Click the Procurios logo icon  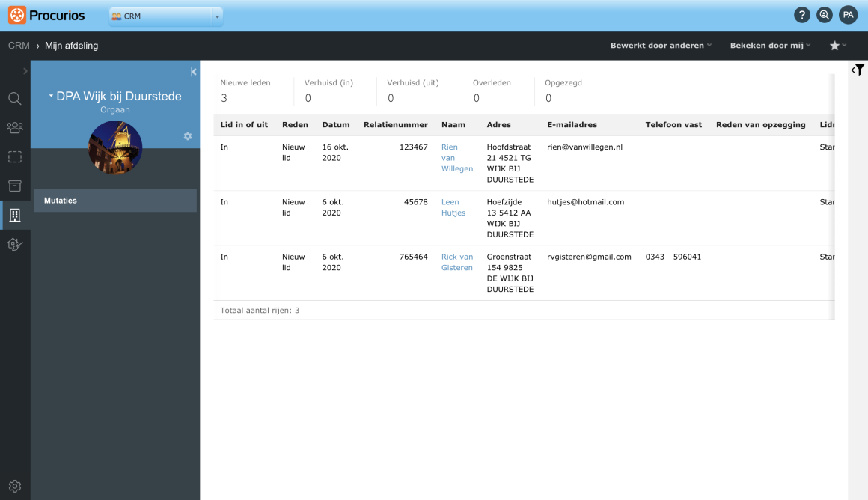click(17, 15)
